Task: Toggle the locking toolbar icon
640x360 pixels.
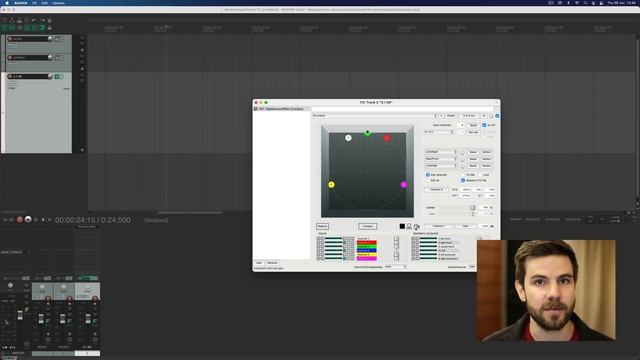Action: click(x=49, y=28)
